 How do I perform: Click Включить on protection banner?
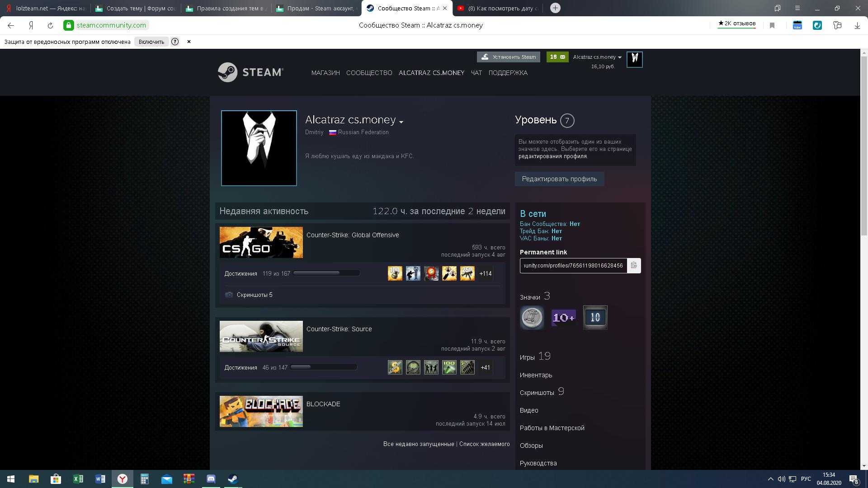pyautogui.click(x=151, y=42)
